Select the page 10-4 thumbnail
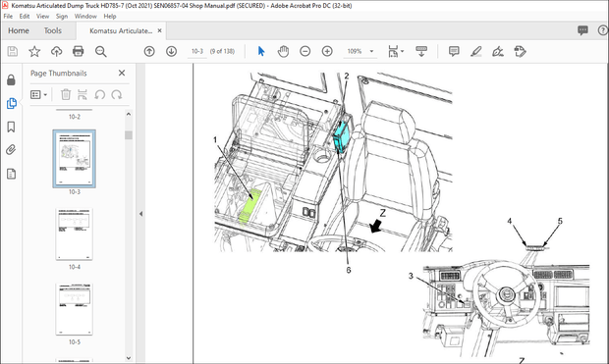Screen dimensions: 609x364 (75, 234)
